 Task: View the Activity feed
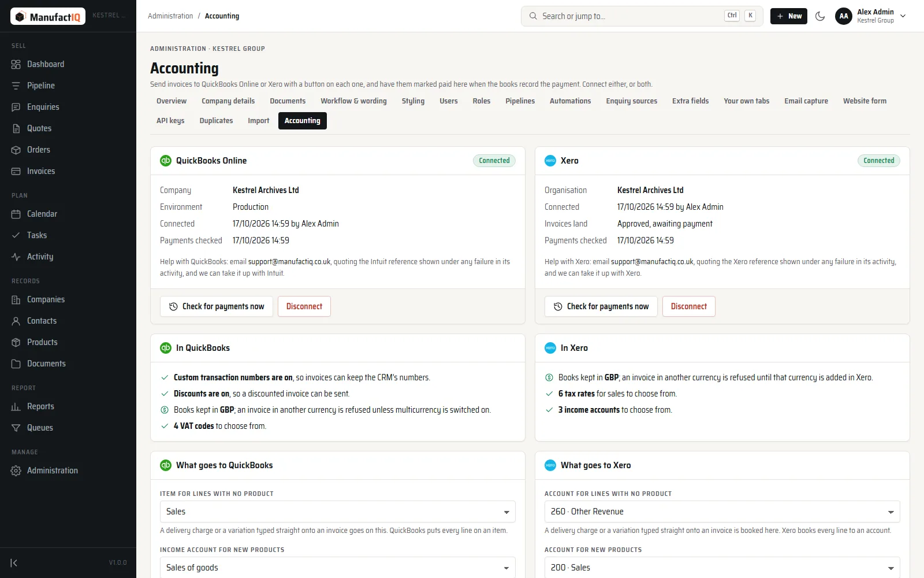[68, 257]
